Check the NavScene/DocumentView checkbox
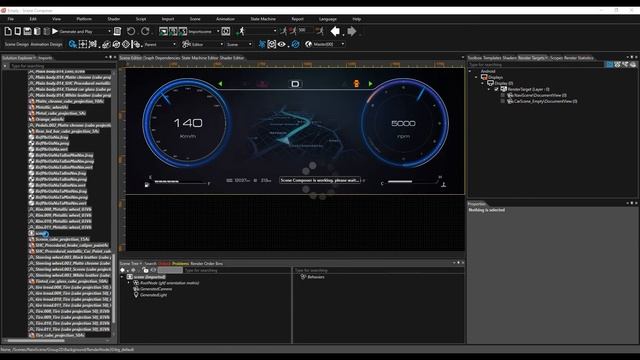The height and width of the screenshot is (360, 640). [x=503, y=95]
